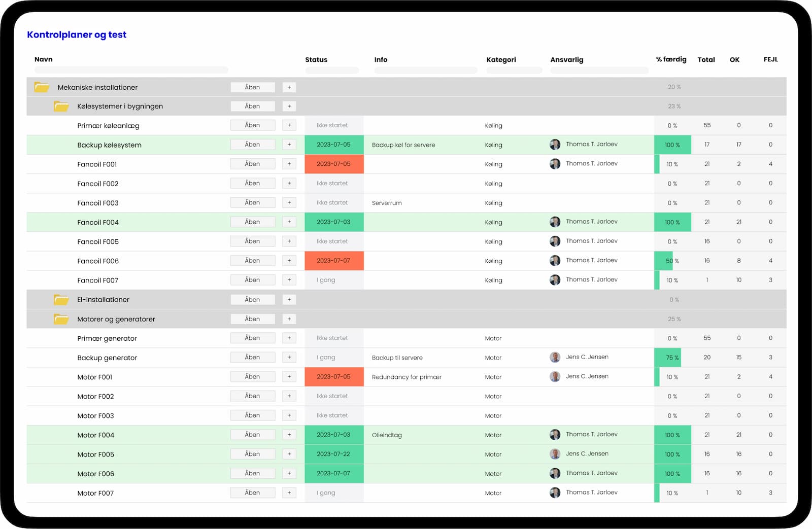Image resolution: width=812 pixels, height=529 pixels.
Task: Open the Mekaniske installationer folder icon
Action: point(42,87)
